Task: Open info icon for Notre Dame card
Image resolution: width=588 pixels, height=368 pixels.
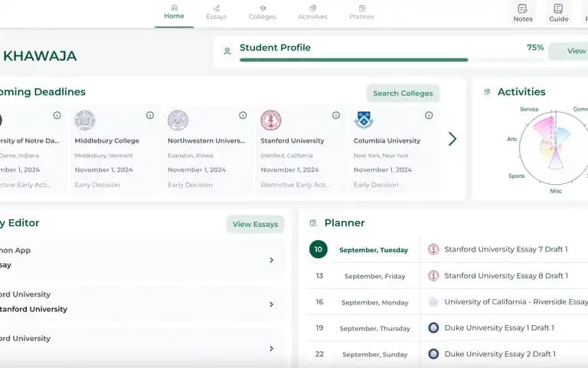Action: coord(57,115)
